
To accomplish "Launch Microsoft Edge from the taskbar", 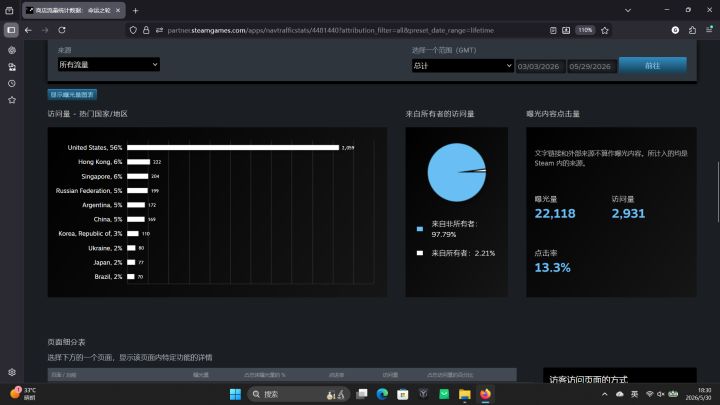I will (382, 394).
